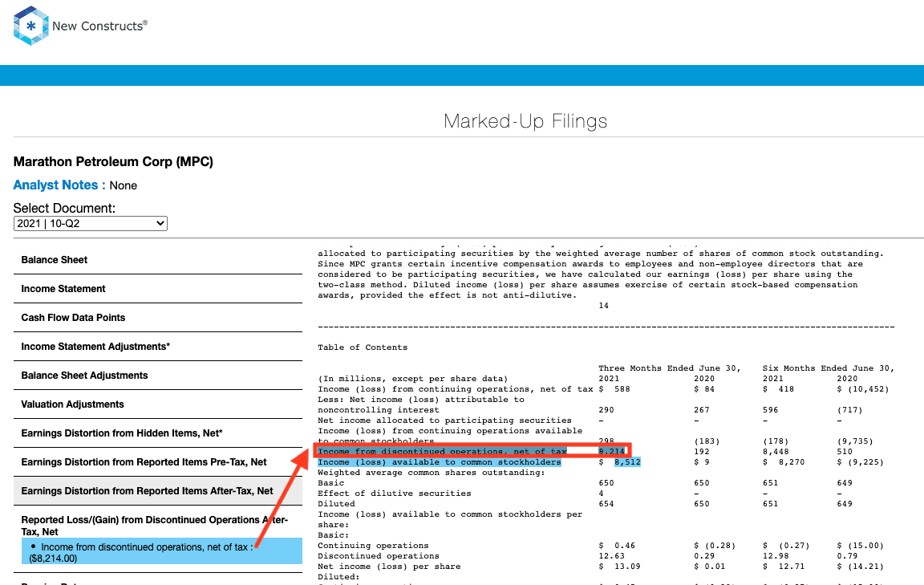Click the 8,448 discontinued operations value
This screenshot has height=585, width=924.
pos(776,452)
